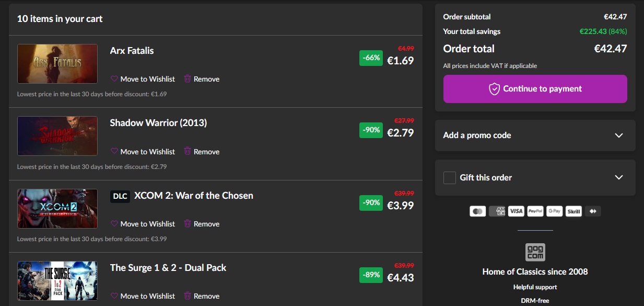Click trash icon for Shadow Warrior (2013)
This screenshot has width=644, height=306.
[187, 152]
